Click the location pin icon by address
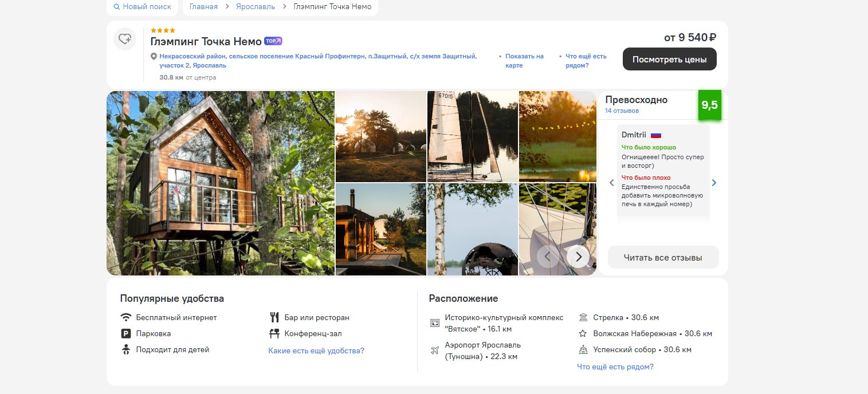Screen dimensions: 868x394 pos(154,57)
